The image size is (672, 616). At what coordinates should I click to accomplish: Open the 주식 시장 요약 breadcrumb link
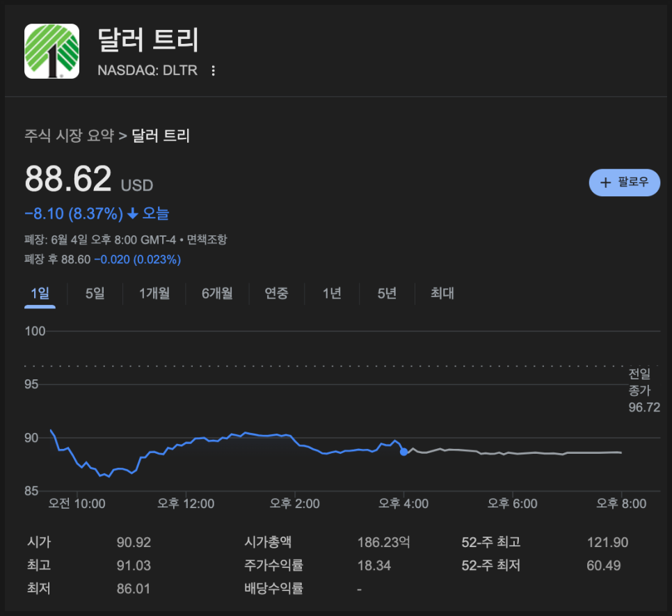coord(69,136)
